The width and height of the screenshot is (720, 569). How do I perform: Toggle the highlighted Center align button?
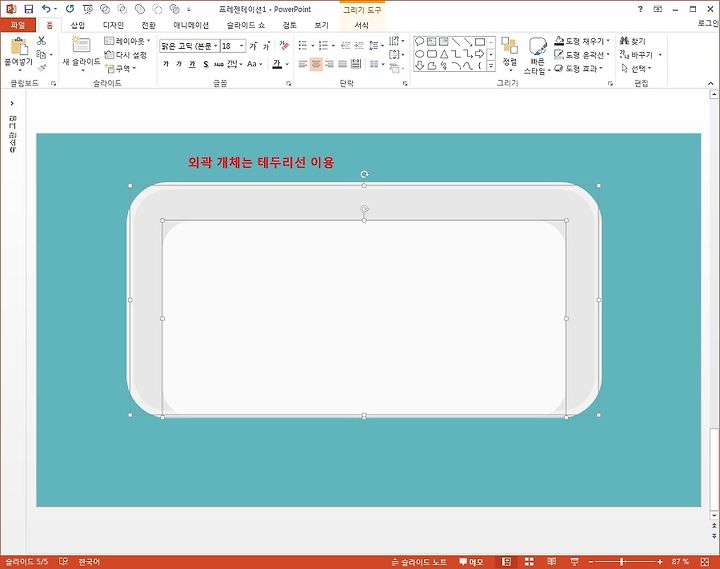pos(316,64)
